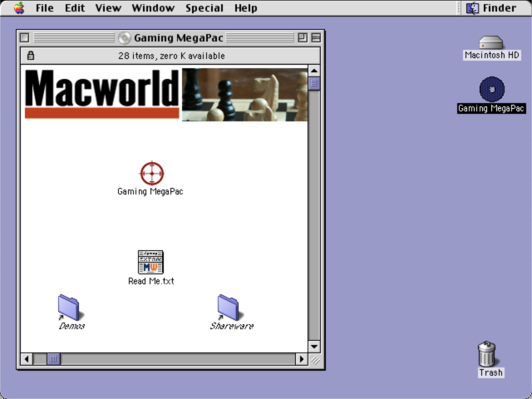Screen dimensions: 532x399
Task: Click the Trash icon on desktop
Action: coord(487,354)
